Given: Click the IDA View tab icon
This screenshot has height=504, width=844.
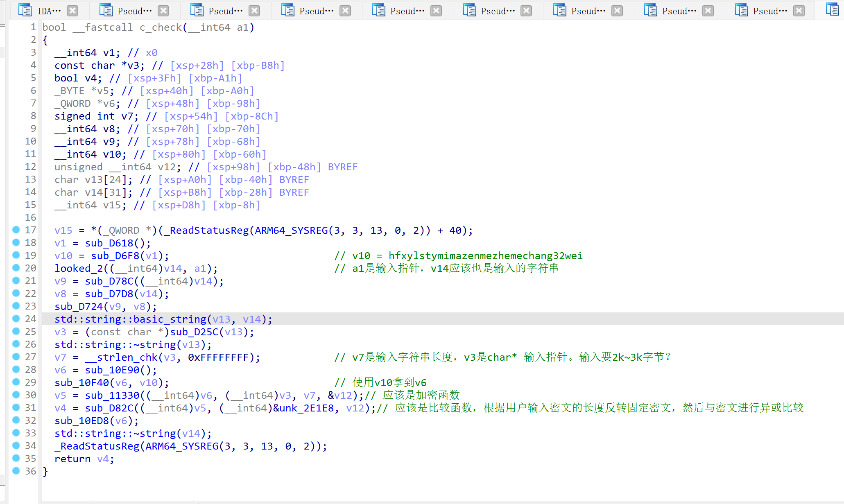Looking at the screenshot, I should 25,11.
